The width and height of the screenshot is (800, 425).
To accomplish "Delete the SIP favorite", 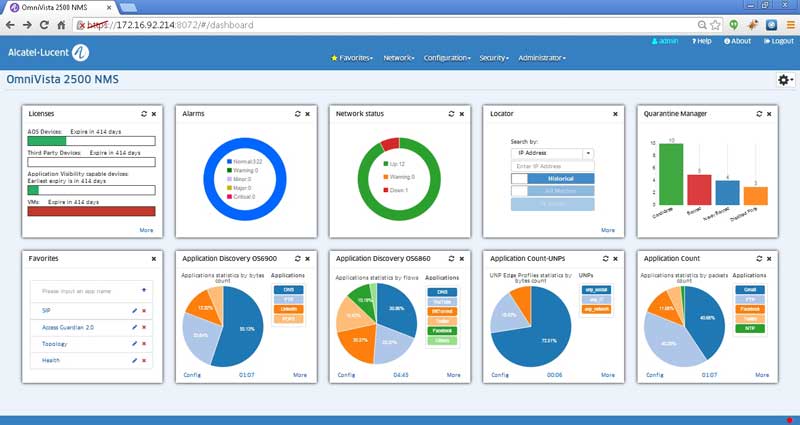I will [144, 311].
